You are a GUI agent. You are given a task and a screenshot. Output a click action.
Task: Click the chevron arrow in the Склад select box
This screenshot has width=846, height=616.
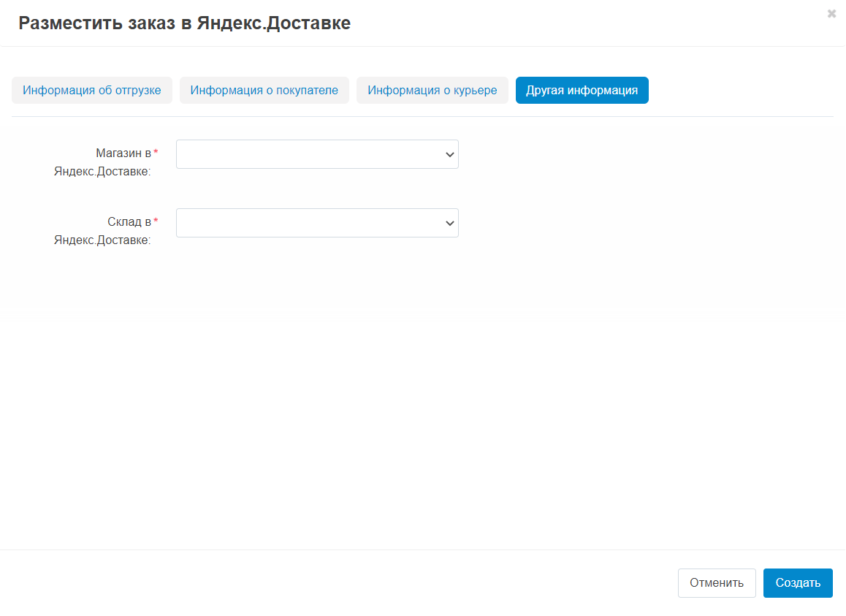[x=449, y=224]
